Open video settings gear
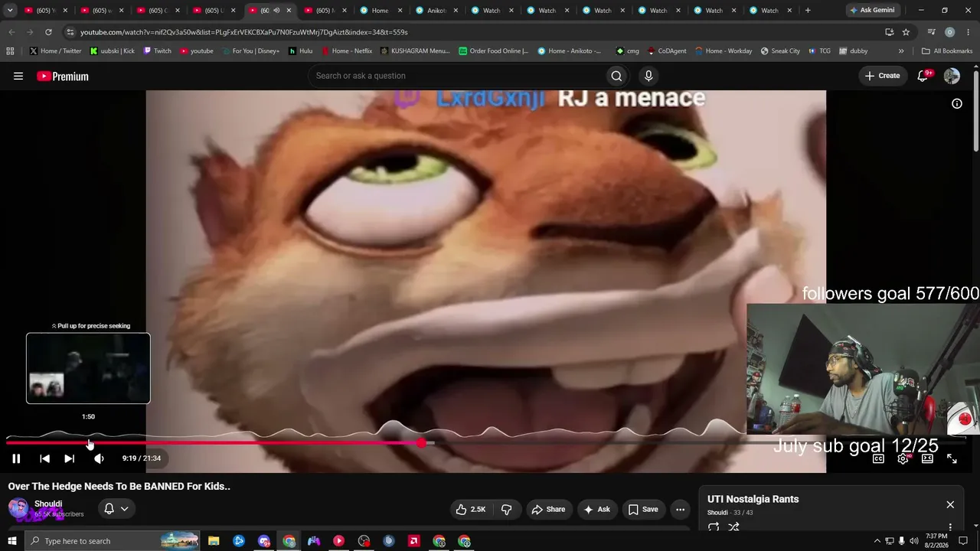980x551 pixels. (x=903, y=458)
